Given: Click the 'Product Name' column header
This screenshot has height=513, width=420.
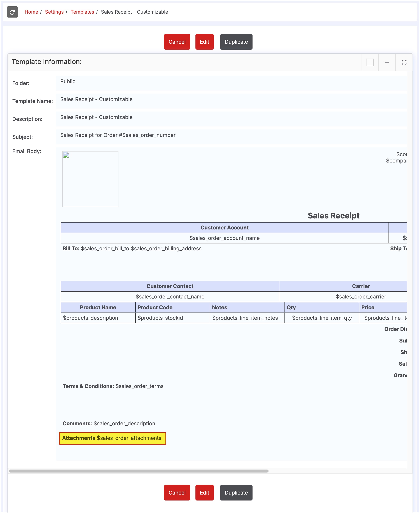Looking at the screenshot, I should (98, 307).
